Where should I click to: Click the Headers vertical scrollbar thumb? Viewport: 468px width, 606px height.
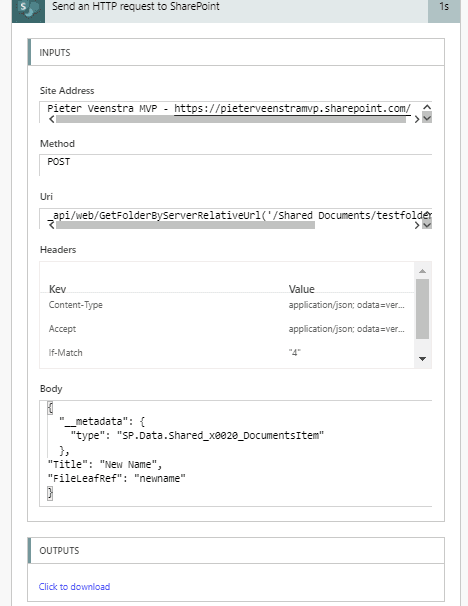pyautogui.click(x=422, y=308)
